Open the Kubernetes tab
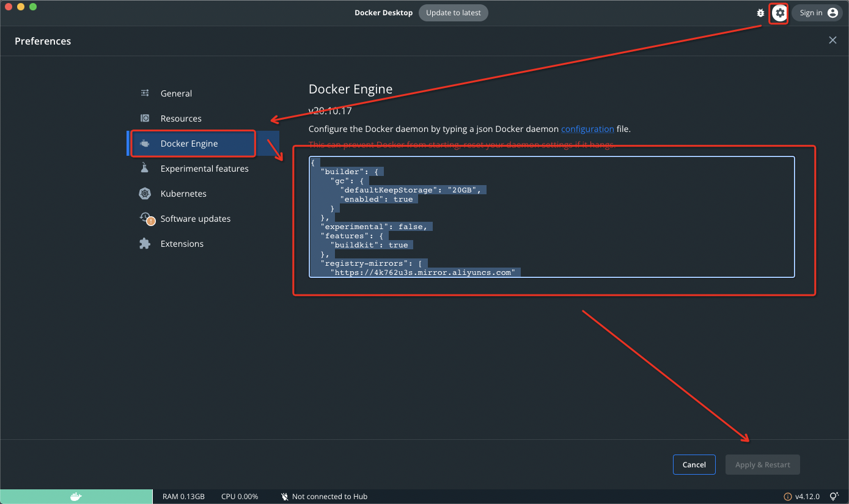 coord(203,194)
